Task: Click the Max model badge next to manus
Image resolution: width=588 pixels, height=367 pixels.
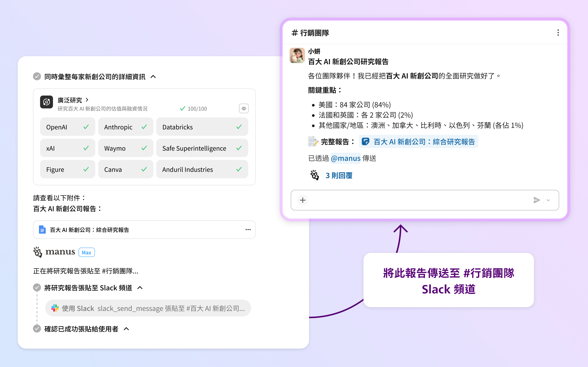Action: click(87, 252)
